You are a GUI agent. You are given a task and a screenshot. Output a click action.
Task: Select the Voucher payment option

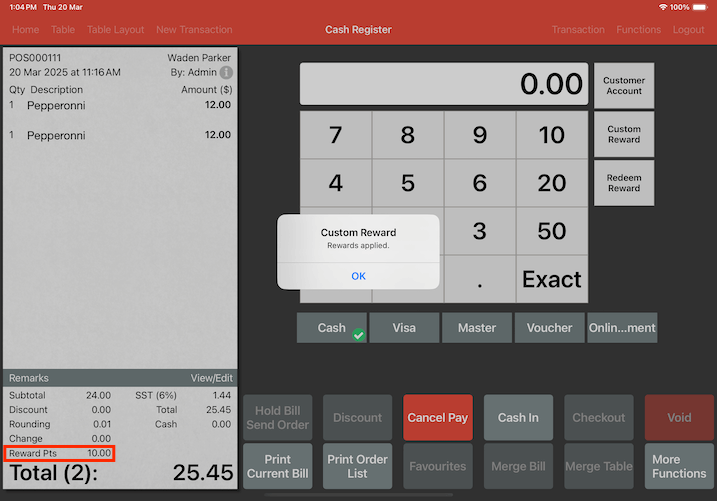click(549, 328)
